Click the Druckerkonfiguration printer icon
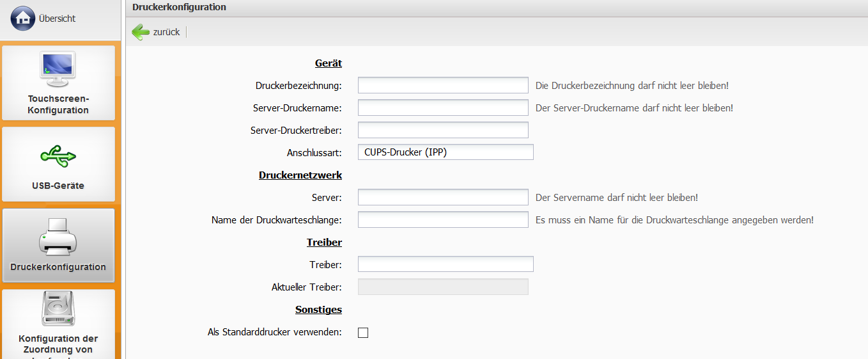This screenshot has height=359, width=868. click(x=58, y=235)
